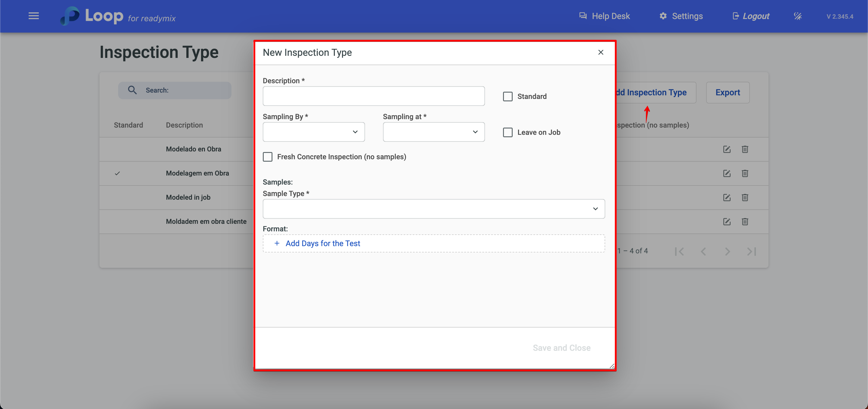Click edit icon for Modeled in job row
The height and width of the screenshot is (409, 868).
(x=726, y=197)
